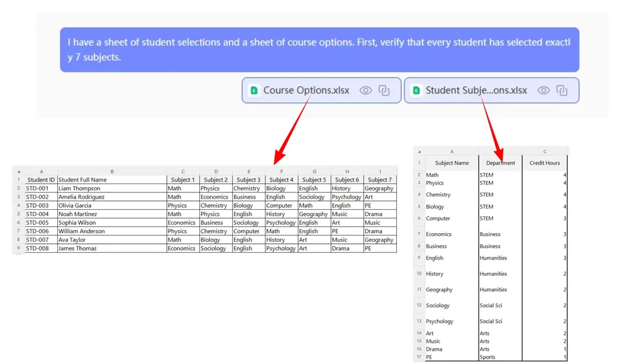Copy the Student Subje...ons.xlsx attachment
The height and width of the screenshot is (362, 644).
(562, 90)
